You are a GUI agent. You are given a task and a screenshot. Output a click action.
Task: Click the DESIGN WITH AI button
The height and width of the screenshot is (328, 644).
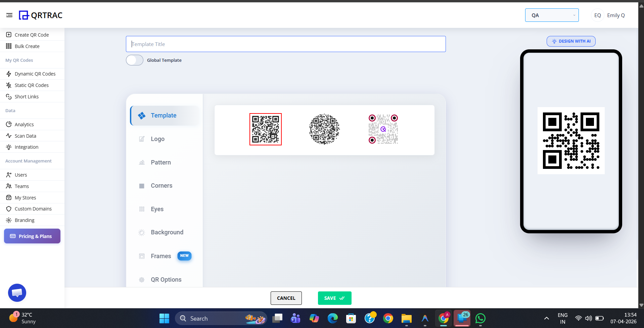pyautogui.click(x=570, y=41)
